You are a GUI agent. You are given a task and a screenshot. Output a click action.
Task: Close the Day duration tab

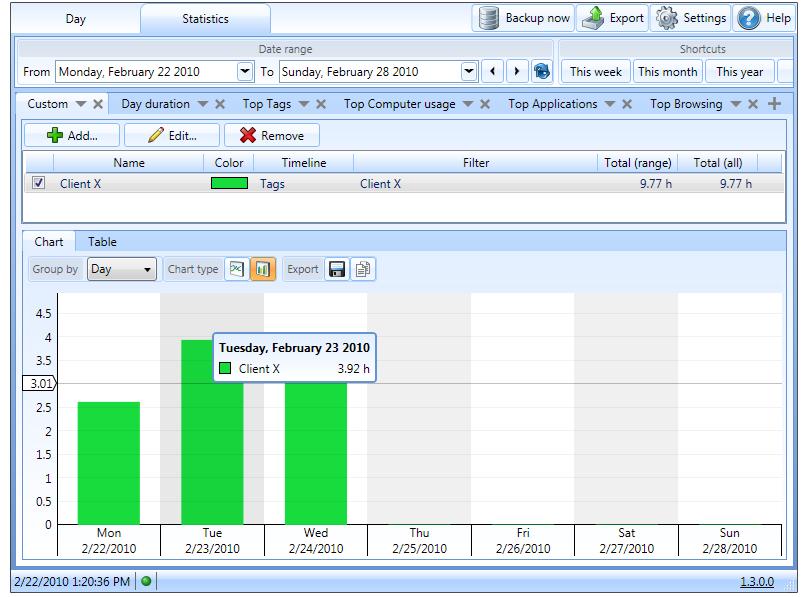tap(220, 104)
